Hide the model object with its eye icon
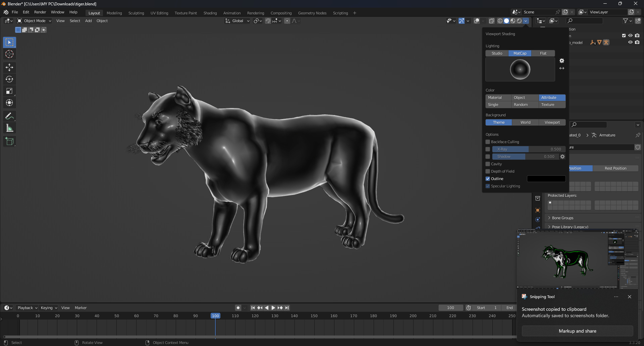 (x=630, y=42)
